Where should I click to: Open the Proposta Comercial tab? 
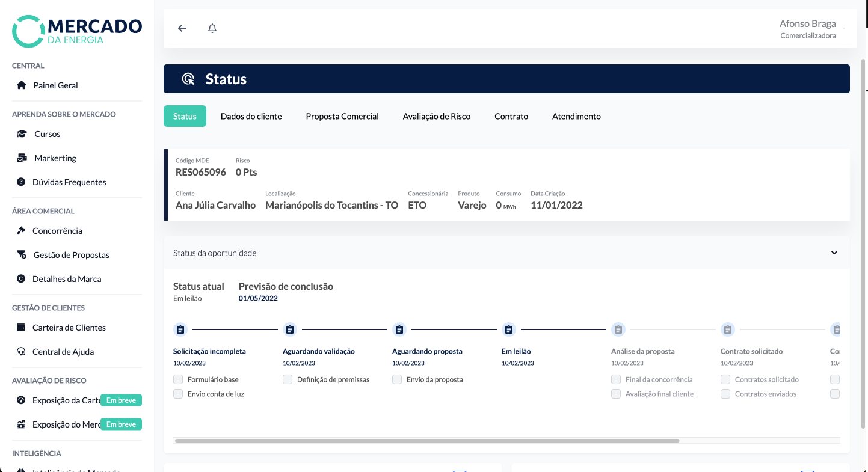click(342, 116)
